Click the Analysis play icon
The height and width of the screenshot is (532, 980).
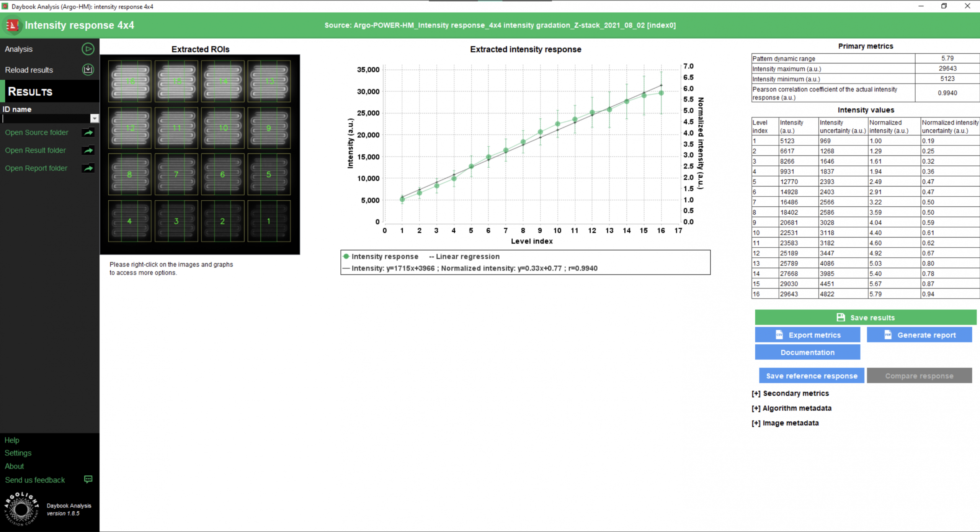88,49
